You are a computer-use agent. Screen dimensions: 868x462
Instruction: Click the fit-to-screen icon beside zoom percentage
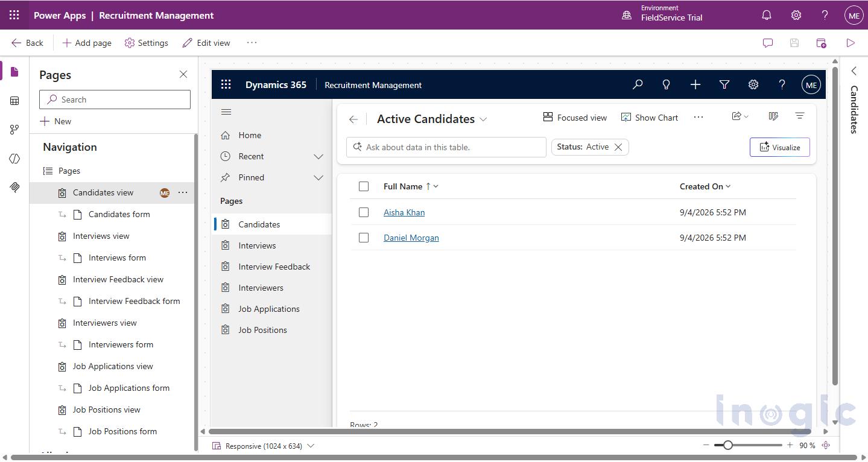pyautogui.click(x=826, y=445)
